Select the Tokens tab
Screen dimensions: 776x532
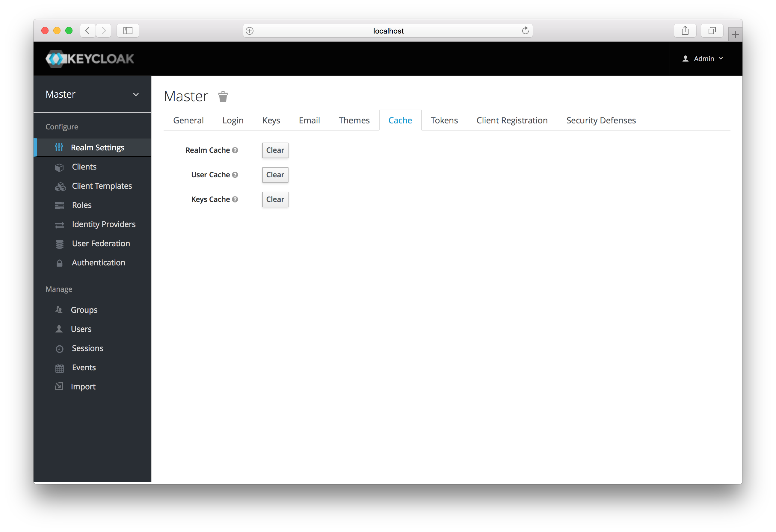click(443, 120)
